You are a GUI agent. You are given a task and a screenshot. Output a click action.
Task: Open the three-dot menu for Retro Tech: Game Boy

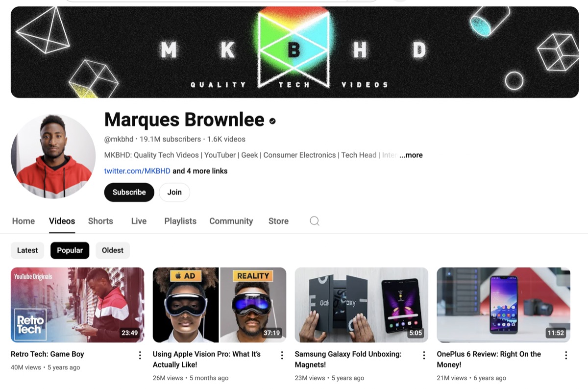pos(140,355)
